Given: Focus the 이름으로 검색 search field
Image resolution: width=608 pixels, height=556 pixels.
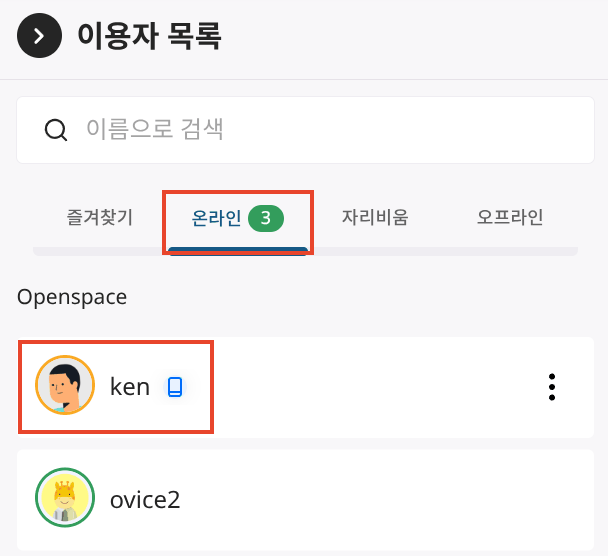Looking at the screenshot, I should point(306,130).
